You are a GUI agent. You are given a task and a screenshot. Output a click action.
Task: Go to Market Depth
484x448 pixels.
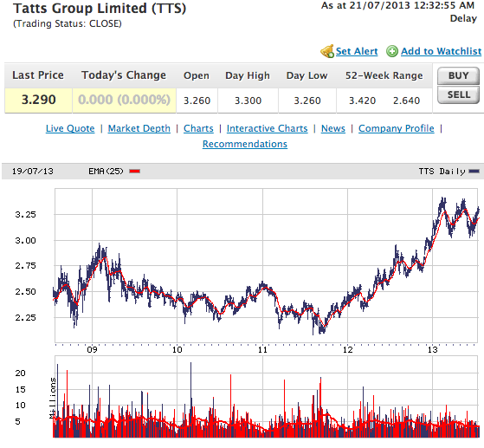point(139,128)
